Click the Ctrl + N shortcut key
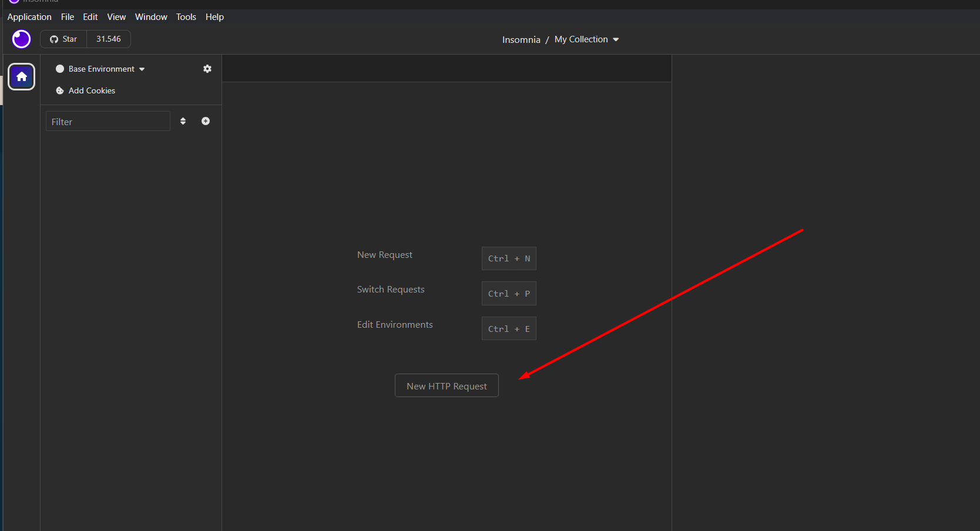Viewport: 980px width, 531px height. point(509,258)
